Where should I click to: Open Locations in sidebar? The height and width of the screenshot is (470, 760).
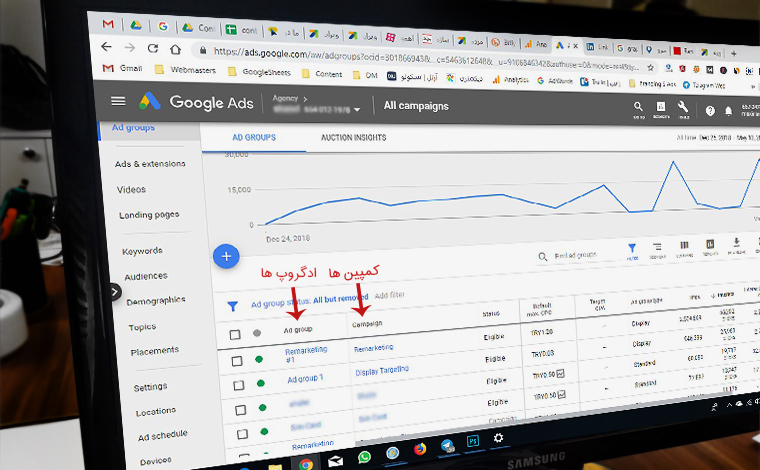point(156,412)
